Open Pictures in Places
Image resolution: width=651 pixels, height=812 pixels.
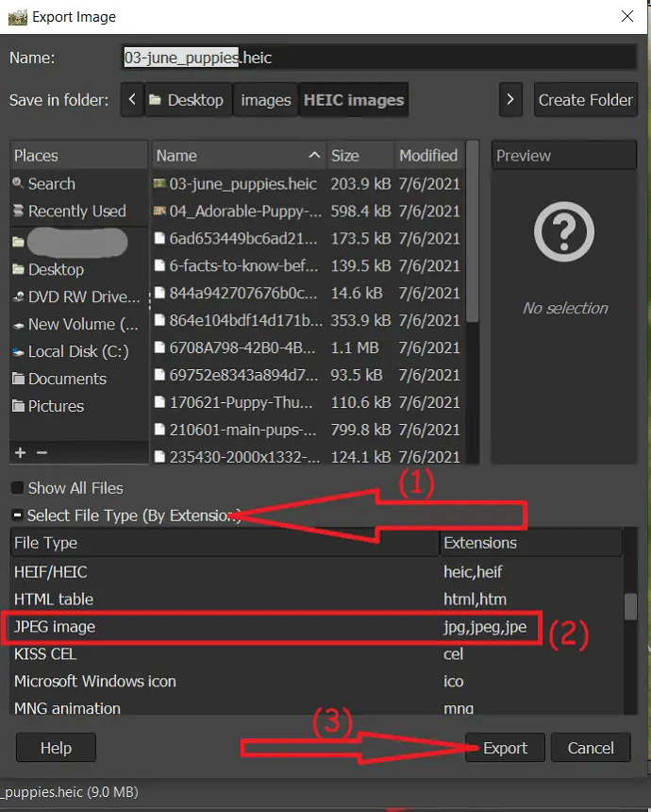[x=78, y=406]
